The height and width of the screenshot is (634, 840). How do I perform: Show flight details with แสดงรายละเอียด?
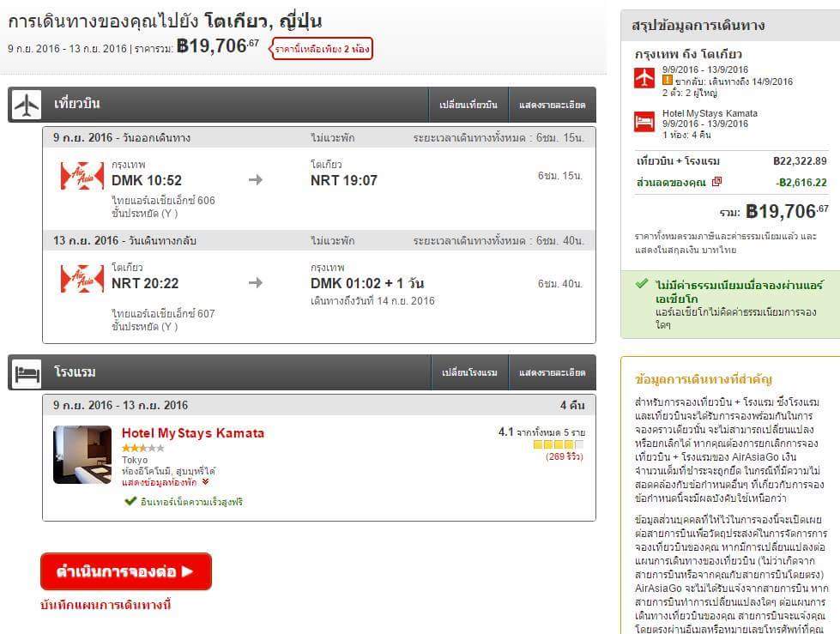tap(553, 105)
